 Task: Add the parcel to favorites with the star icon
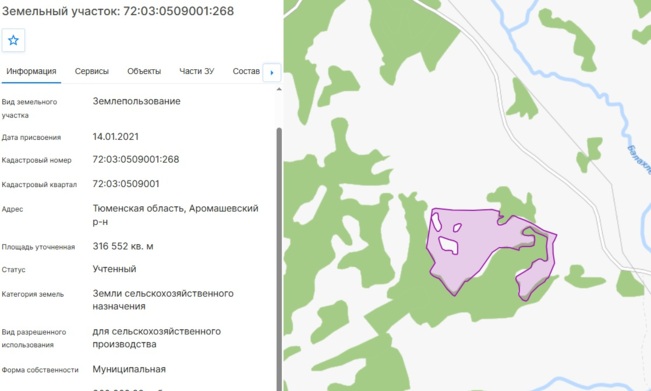click(13, 40)
